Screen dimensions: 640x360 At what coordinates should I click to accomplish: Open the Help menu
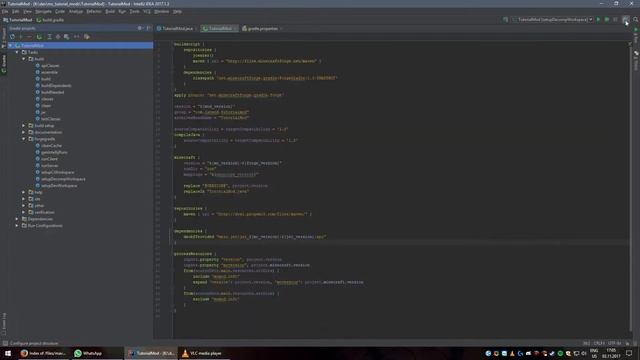pyautogui.click(x=177, y=11)
